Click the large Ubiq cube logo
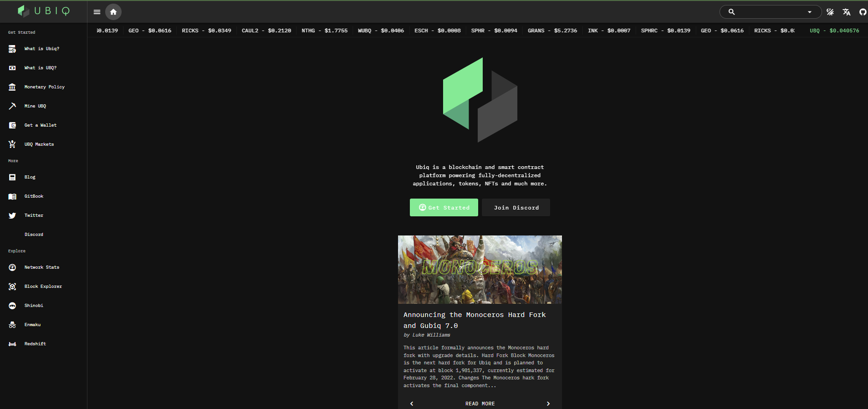868x409 pixels. 480,100
